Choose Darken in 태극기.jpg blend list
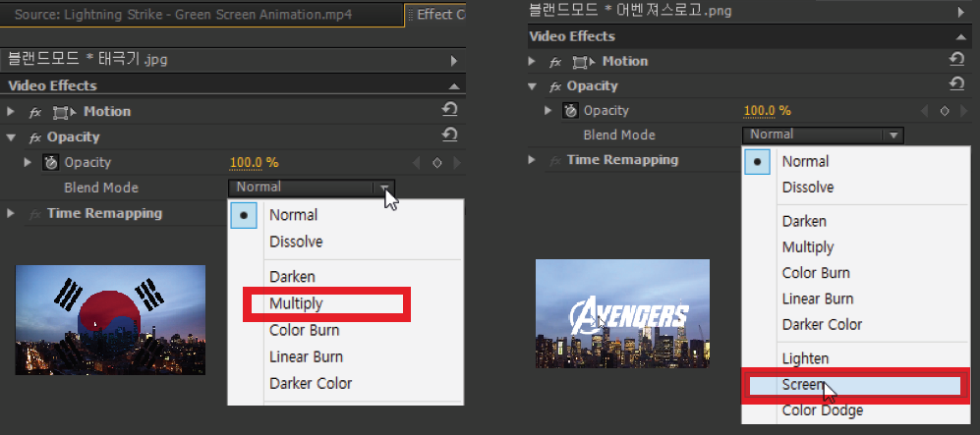Viewport: 980px width, 435px height. [x=346, y=277]
